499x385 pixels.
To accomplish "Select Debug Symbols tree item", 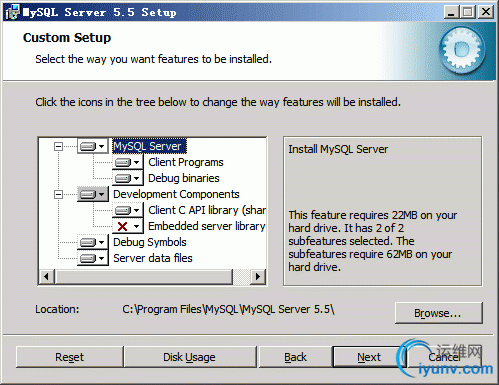I will (150, 242).
